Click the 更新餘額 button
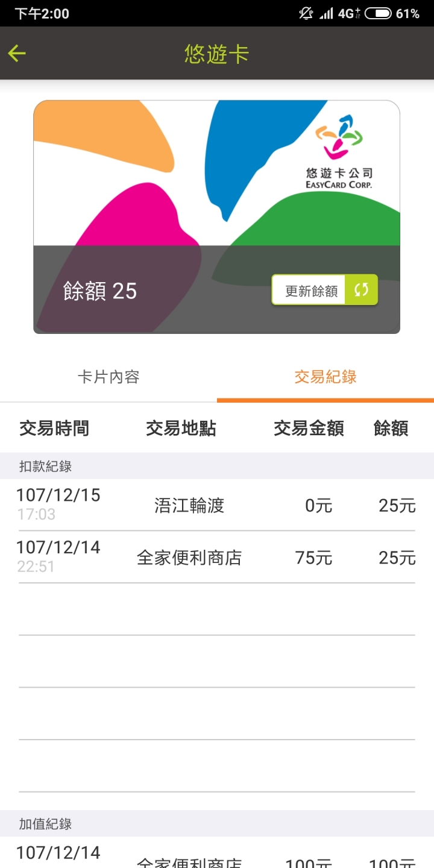The width and height of the screenshot is (434, 868). 325,290
